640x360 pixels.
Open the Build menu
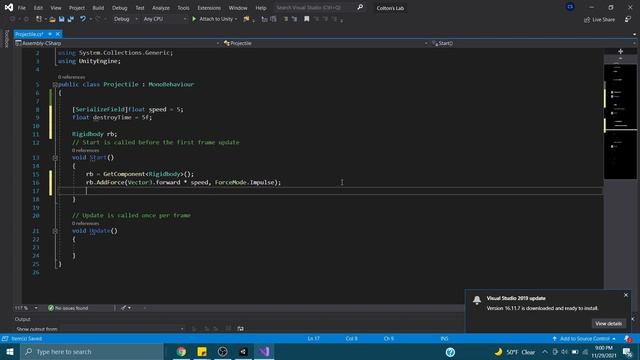pyautogui.click(x=98, y=8)
